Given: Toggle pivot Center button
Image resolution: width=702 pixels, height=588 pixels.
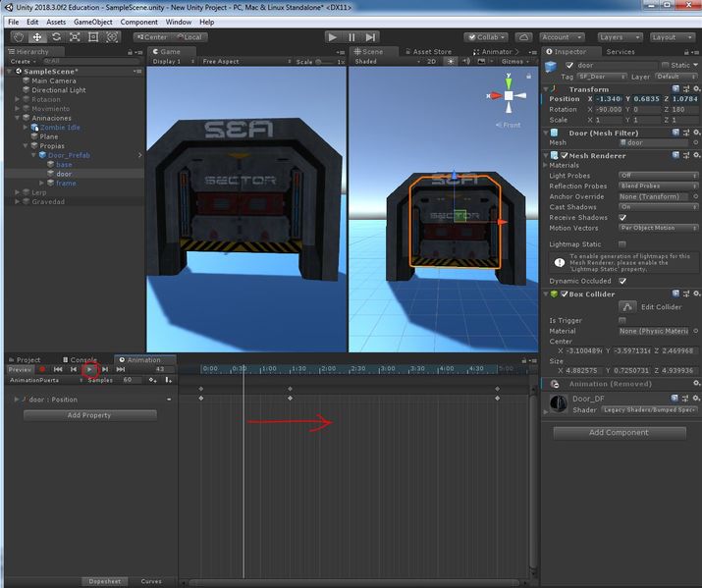Looking at the screenshot, I should coord(152,37).
